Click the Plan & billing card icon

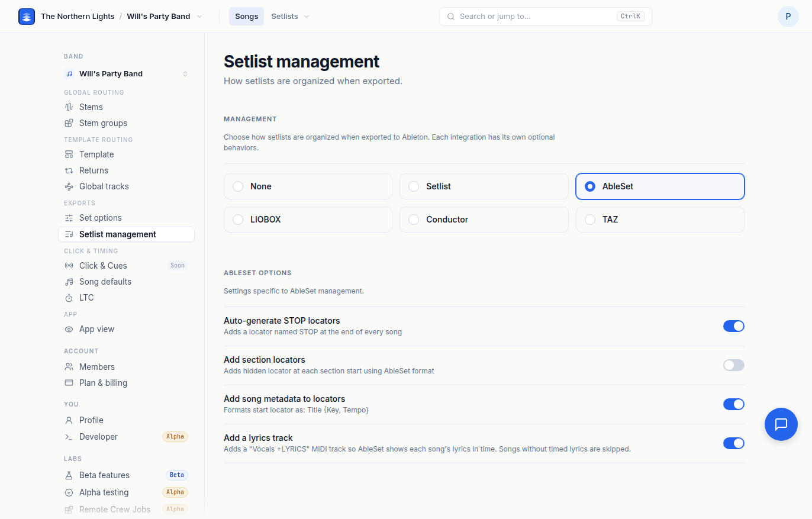click(69, 383)
